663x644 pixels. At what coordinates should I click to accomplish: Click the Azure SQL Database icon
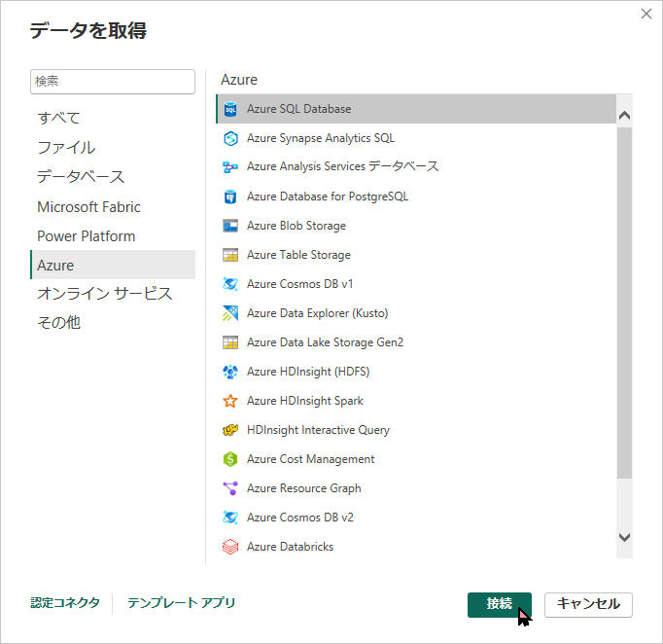[x=230, y=109]
